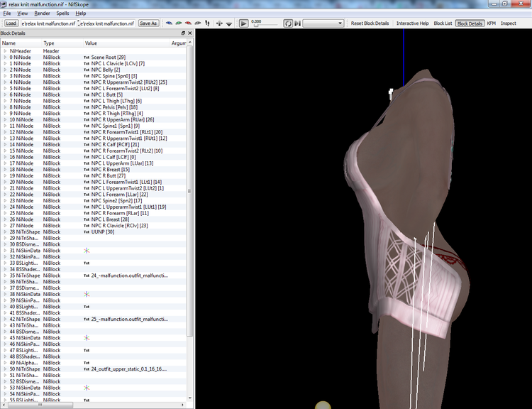Click Reset Block Details in the toolbar
Image resolution: width=532 pixels, height=409 pixels.
click(370, 23)
